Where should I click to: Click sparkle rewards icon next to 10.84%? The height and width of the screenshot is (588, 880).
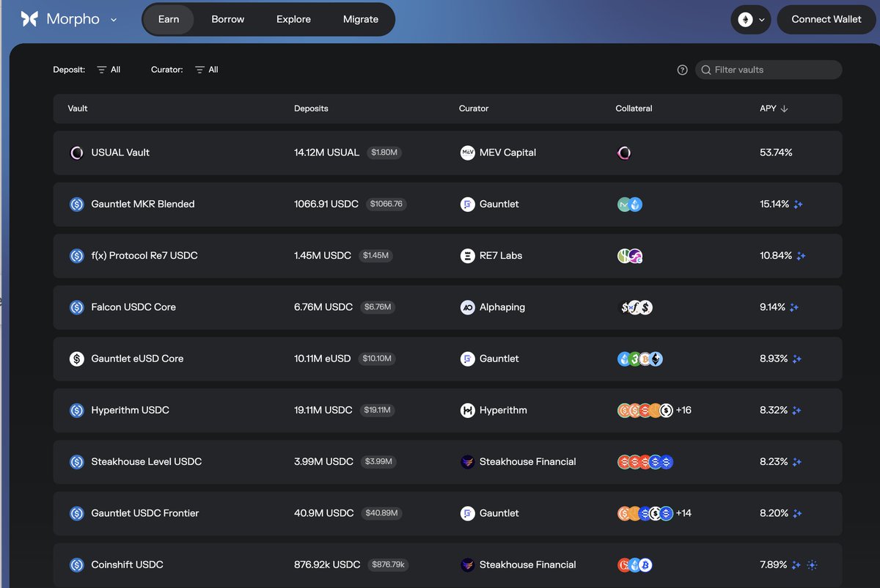tap(802, 256)
